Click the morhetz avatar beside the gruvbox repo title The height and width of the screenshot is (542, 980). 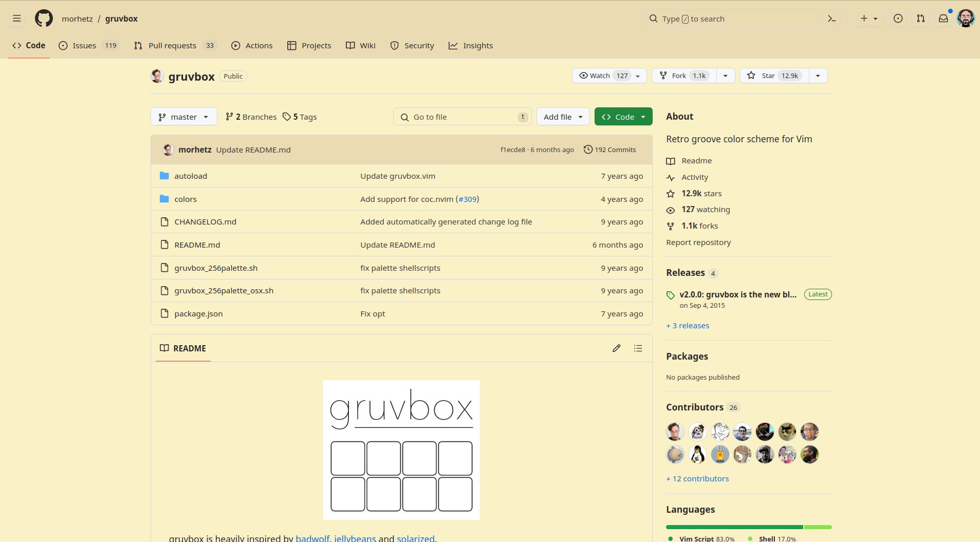157,76
